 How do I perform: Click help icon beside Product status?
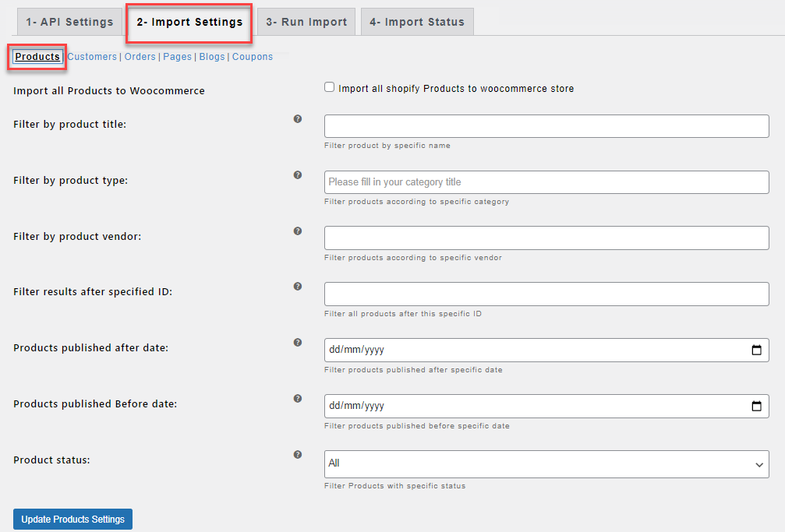[x=298, y=455]
